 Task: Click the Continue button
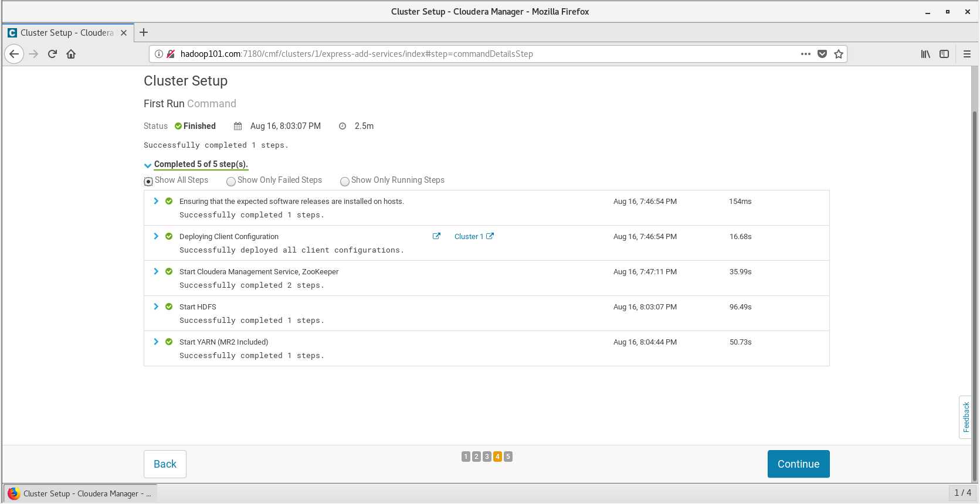(x=798, y=464)
